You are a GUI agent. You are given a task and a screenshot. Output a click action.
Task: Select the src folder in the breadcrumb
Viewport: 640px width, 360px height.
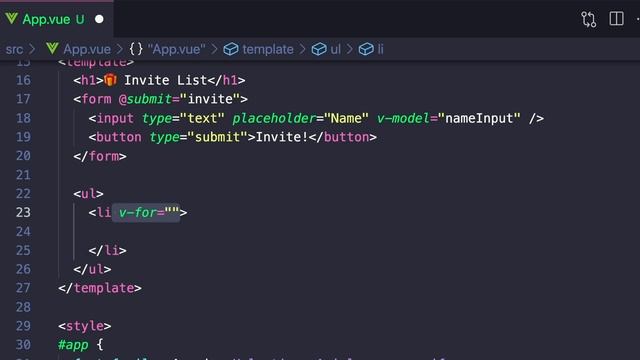pyautogui.click(x=14, y=49)
